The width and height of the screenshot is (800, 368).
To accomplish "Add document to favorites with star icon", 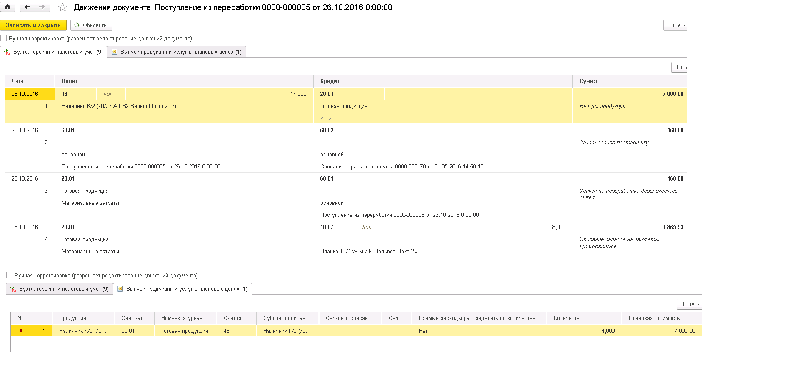I will (62, 8).
